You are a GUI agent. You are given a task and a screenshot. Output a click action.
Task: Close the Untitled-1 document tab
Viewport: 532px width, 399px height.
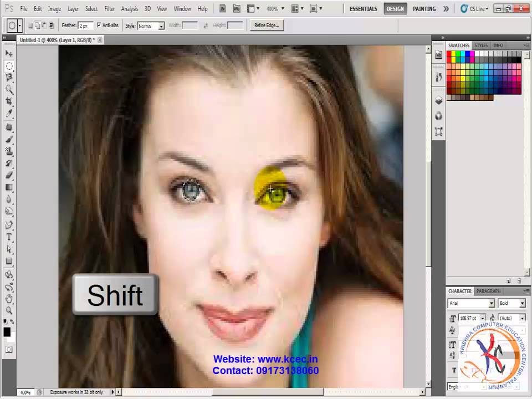tap(100, 40)
